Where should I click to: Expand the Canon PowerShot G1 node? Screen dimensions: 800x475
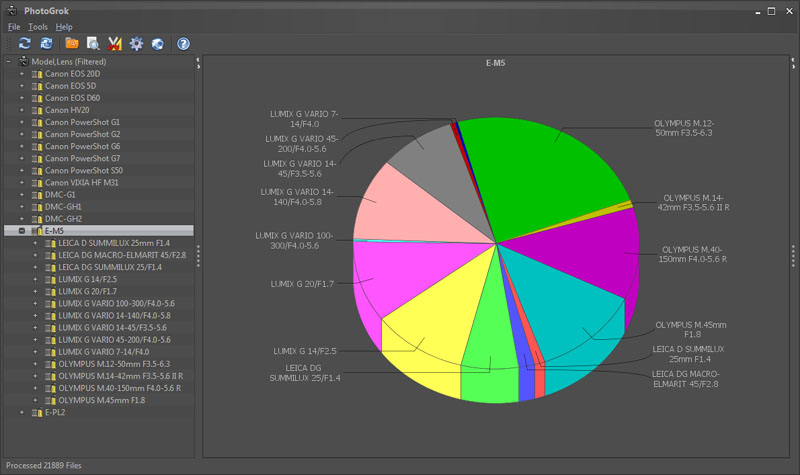(x=21, y=122)
